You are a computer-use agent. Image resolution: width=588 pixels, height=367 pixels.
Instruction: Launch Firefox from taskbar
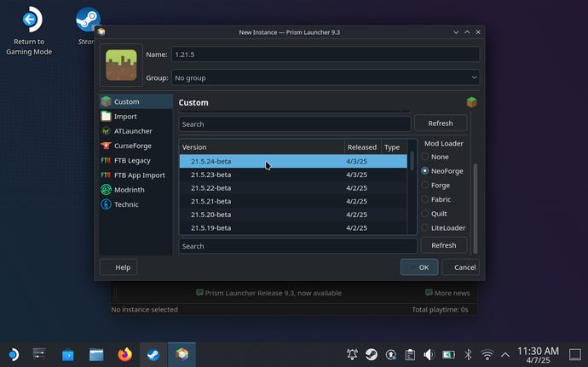125,354
